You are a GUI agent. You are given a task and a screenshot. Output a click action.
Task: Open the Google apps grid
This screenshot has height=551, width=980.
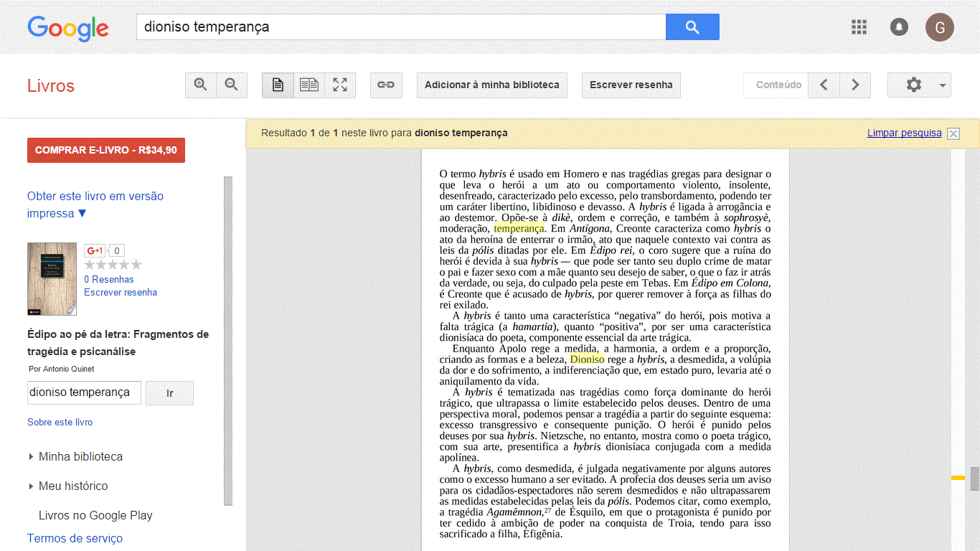tap(859, 27)
